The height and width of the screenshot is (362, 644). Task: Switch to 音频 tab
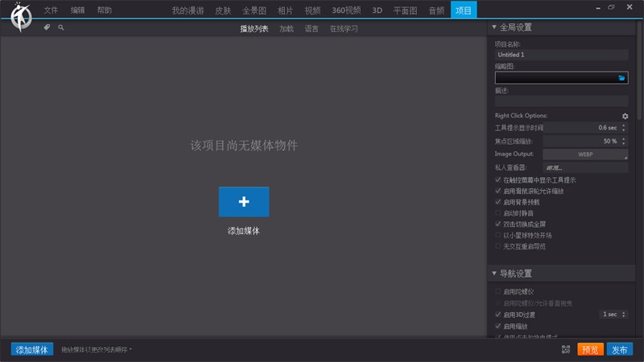(x=436, y=10)
